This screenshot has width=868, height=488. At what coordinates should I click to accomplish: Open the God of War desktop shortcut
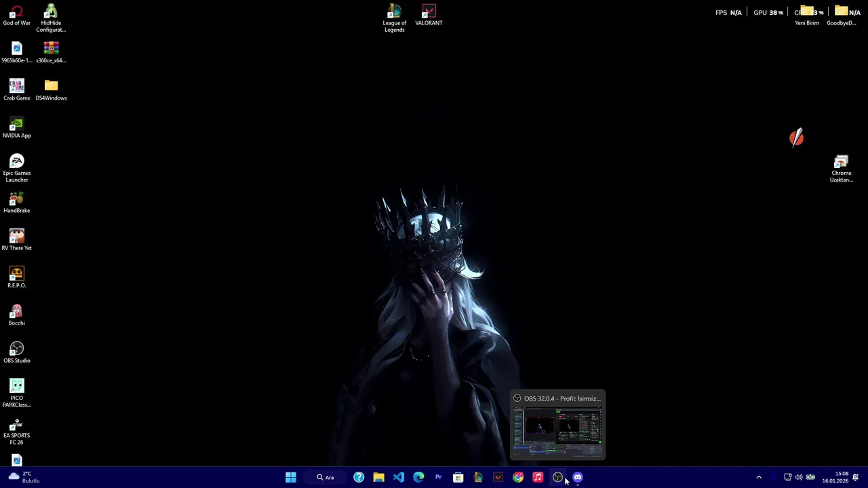(x=16, y=16)
